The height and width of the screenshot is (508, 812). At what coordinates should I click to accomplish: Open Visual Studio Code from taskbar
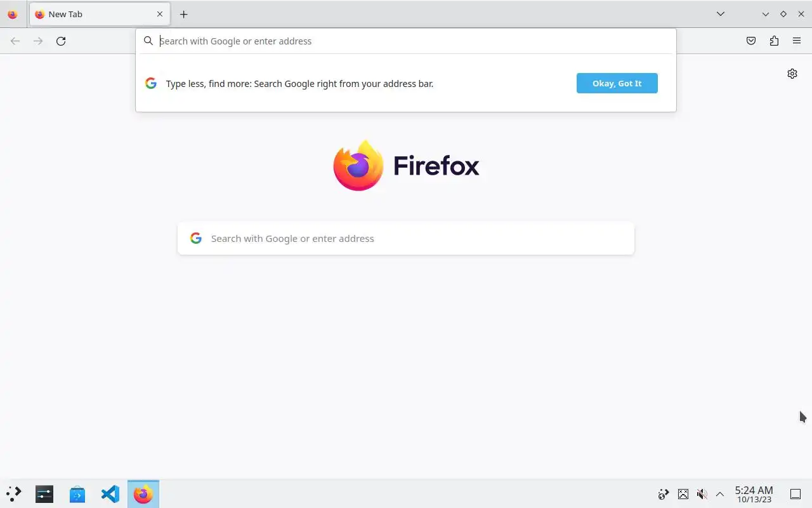point(110,494)
